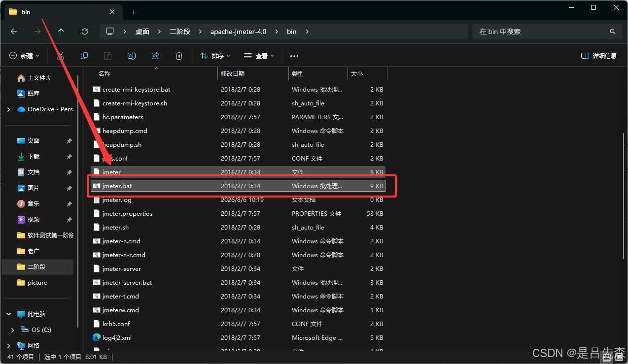Screen dimensions: 628x364
Task: Open the more options ellipsis menu
Action: 294,56
